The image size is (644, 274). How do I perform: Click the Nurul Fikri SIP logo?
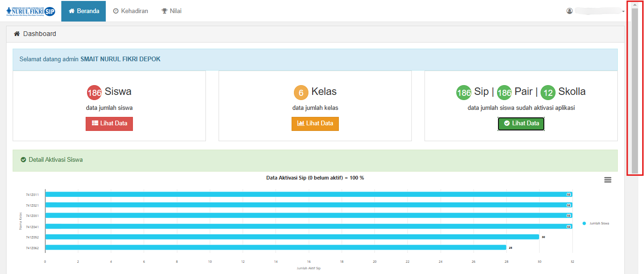coord(30,11)
